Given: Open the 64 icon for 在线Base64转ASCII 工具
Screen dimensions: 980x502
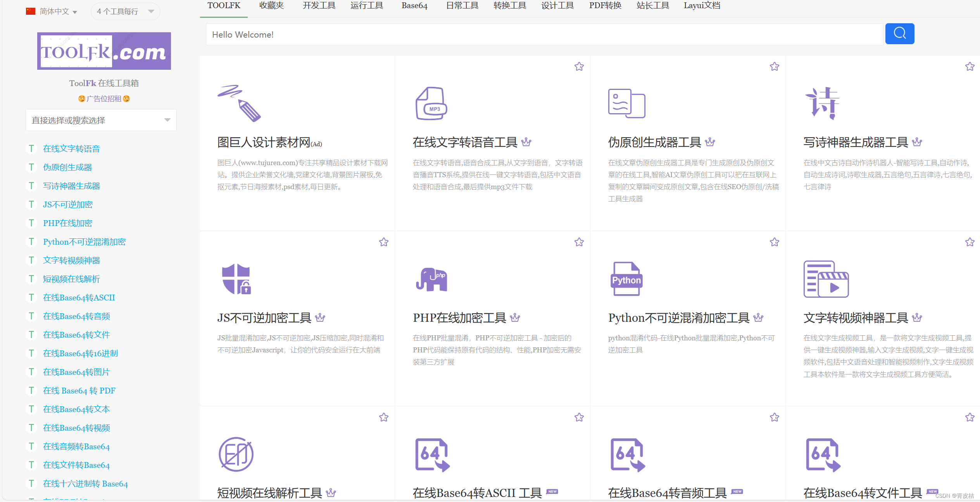Looking at the screenshot, I should tap(432, 455).
